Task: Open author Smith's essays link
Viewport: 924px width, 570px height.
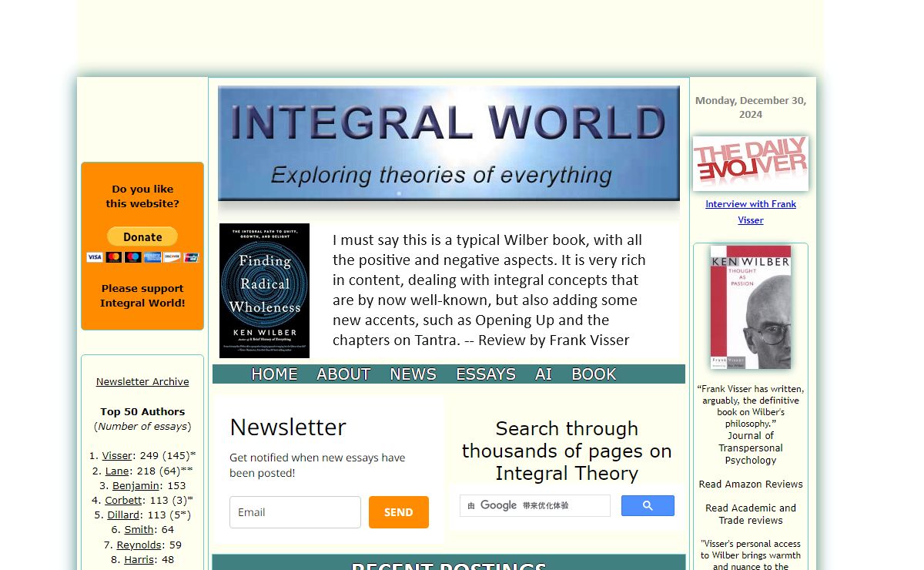Action: coord(139,530)
